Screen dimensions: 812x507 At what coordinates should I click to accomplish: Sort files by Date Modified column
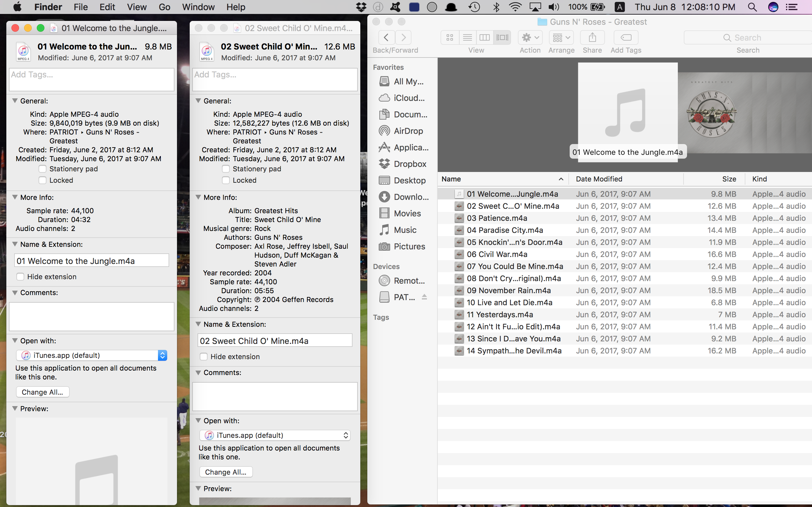[626, 179]
